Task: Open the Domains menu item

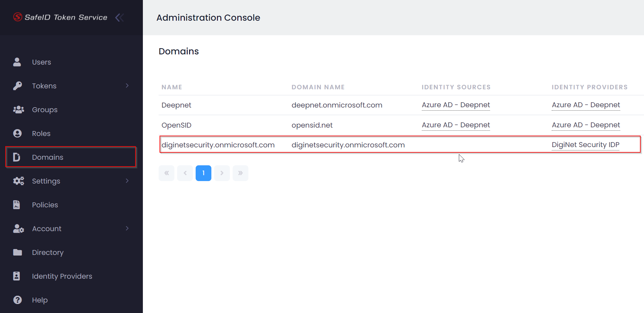Action: 48,157
